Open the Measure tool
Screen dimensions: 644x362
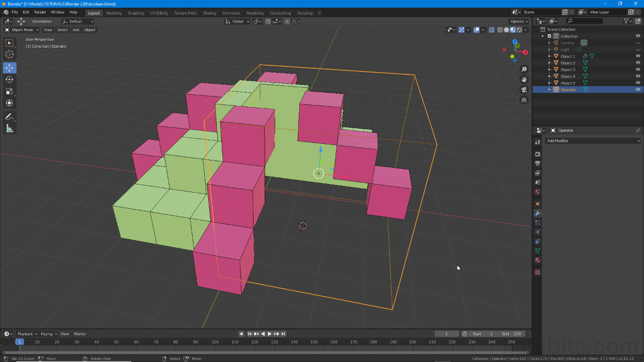(9, 128)
